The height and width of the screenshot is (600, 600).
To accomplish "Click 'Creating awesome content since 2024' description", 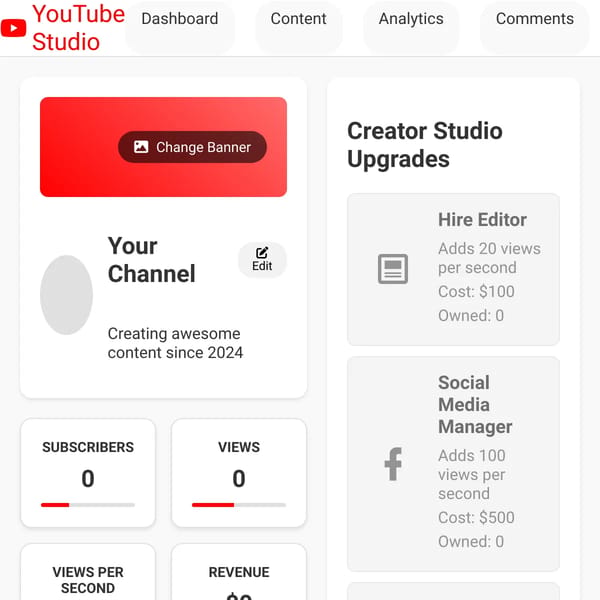I will [175, 343].
